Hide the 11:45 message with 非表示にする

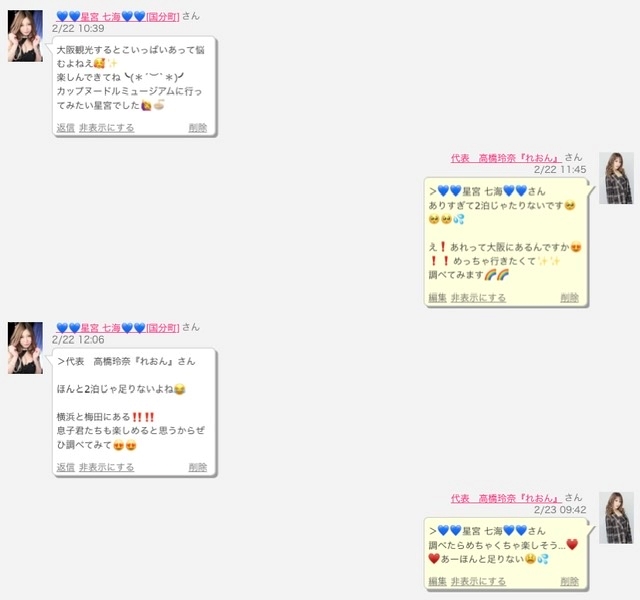pyautogui.click(x=478, y=298)
